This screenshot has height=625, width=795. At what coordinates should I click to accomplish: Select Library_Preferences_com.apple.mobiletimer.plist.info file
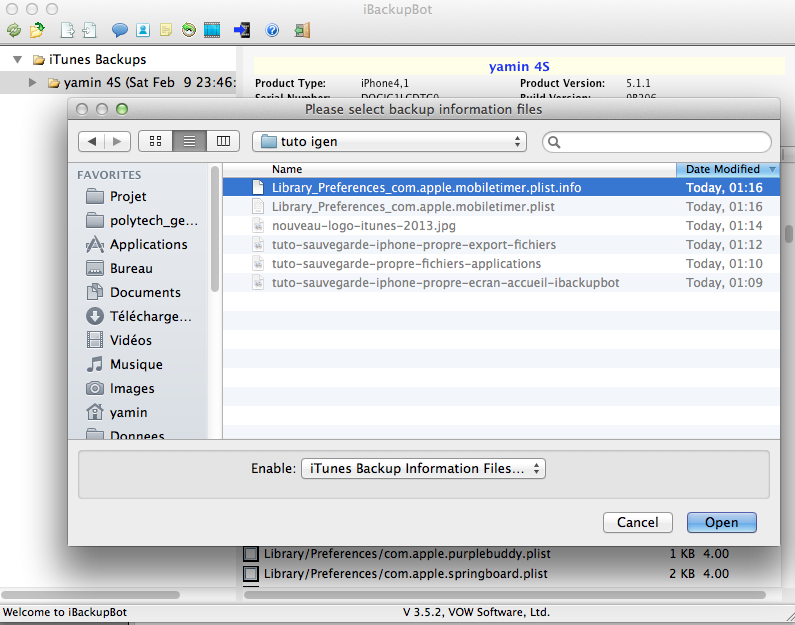click(x=501, y=188)
